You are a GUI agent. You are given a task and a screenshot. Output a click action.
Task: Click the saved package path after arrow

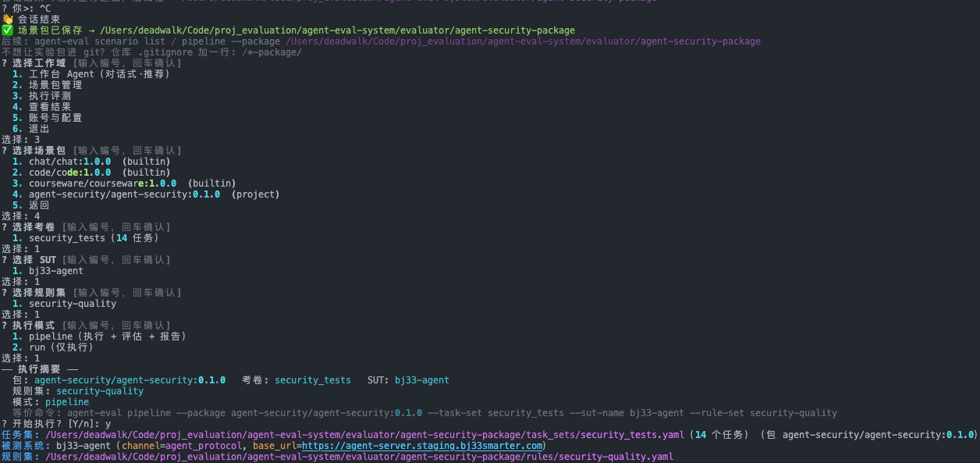coord(338,30)
